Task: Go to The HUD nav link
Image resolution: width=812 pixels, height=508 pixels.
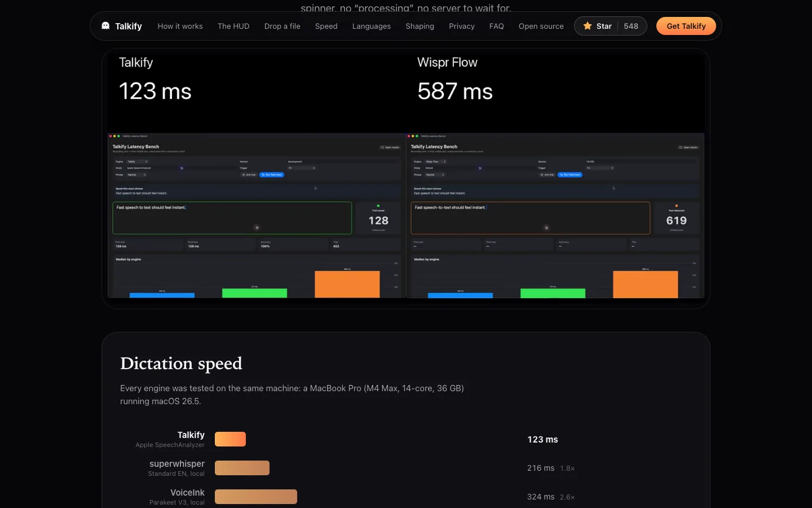Action: coord(233,26)
